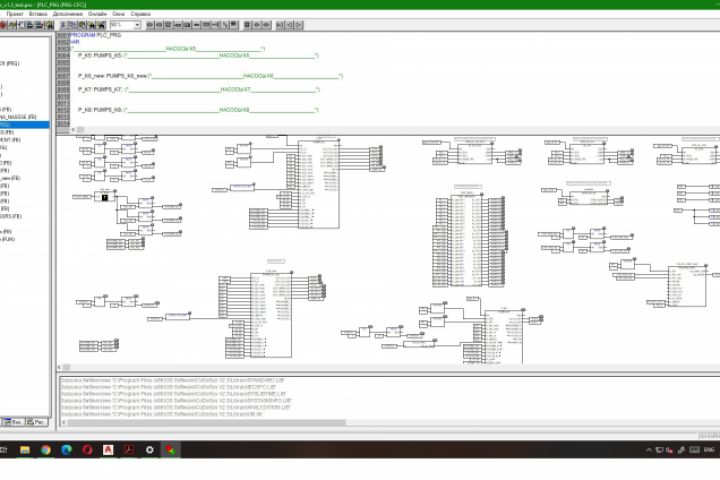Select the NASOSE (FB) item in project tree
The height and width of the screenshot is (480, 720).
point(18,117)
